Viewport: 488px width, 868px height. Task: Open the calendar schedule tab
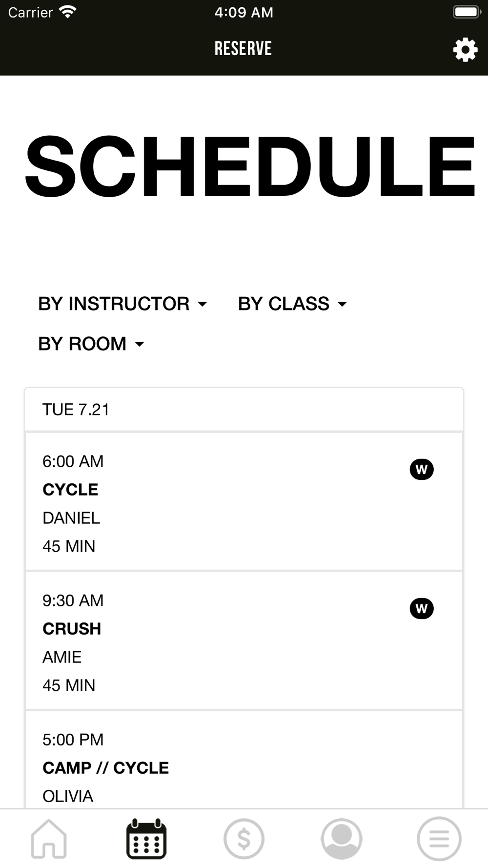(x=146, y=838)
